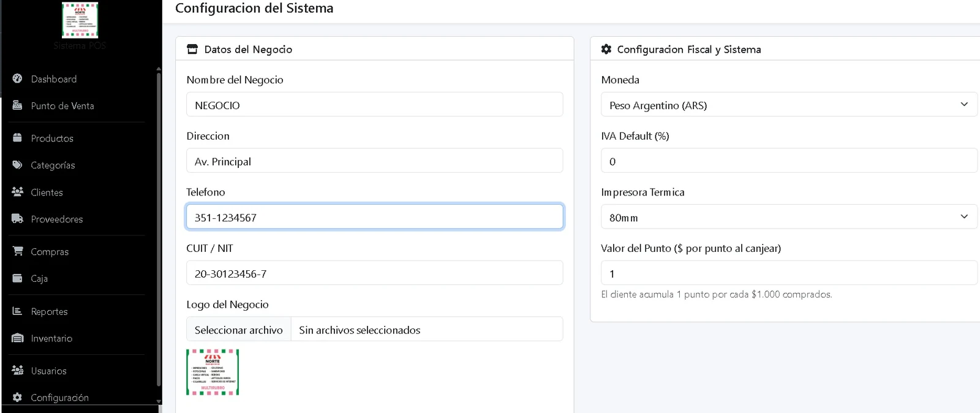Click the Direccion field with Av. Principal
This screenshot has height=413, width=980.
tap(374, 161)
